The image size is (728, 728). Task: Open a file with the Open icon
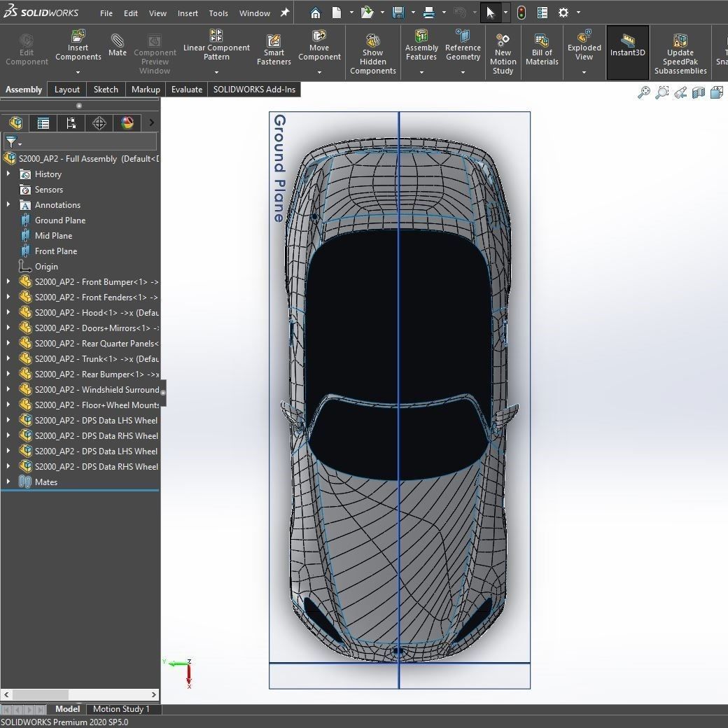tap(367, 13)
